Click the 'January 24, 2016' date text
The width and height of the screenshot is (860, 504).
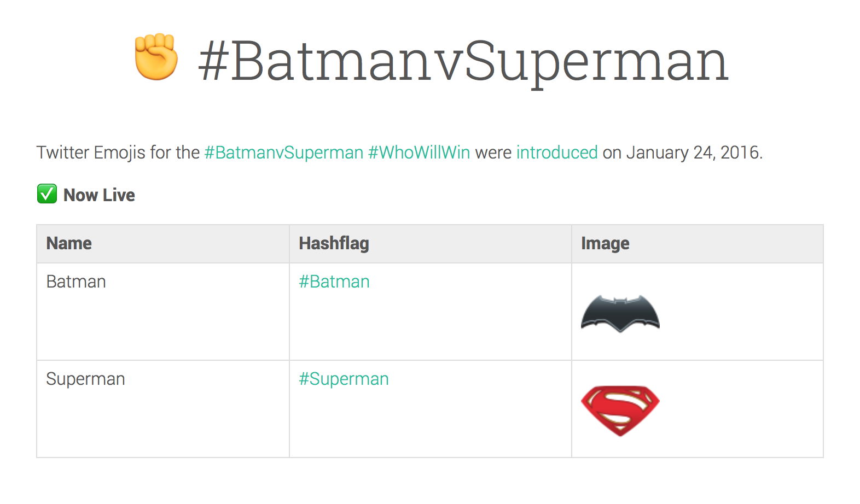pyautogui.click(x=693, y=153)
